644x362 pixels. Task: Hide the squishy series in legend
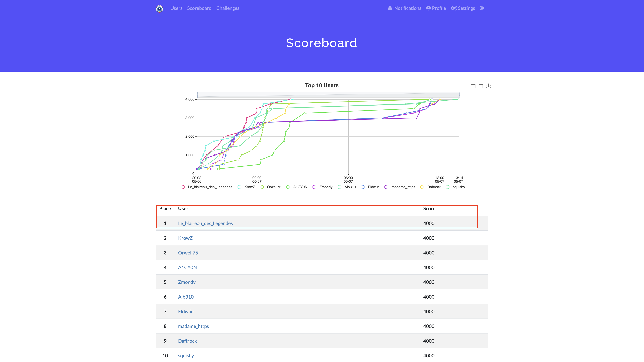point(458,187)
